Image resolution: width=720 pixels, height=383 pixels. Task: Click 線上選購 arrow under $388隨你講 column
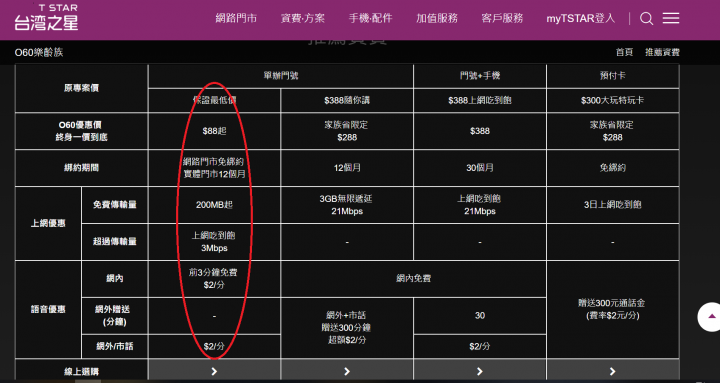347,371
